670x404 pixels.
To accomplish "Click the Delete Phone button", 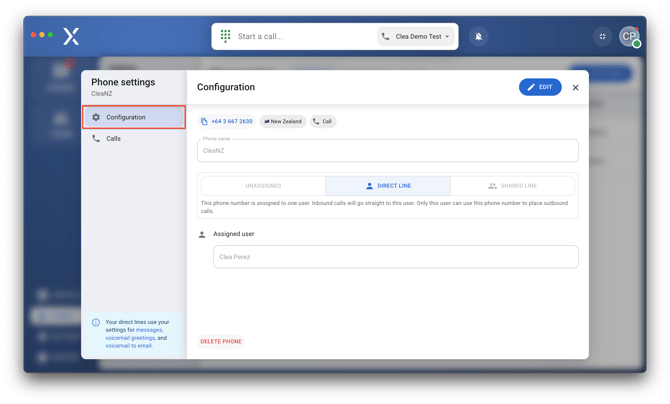I will pos(221,341).
